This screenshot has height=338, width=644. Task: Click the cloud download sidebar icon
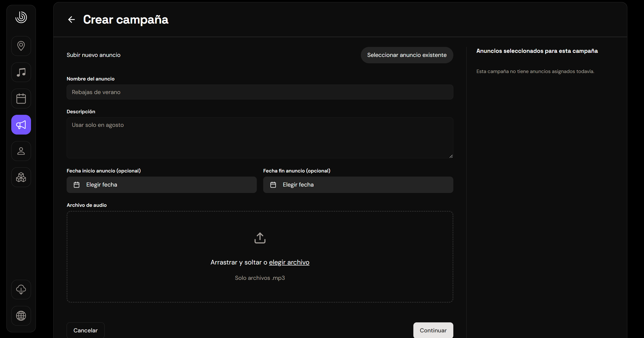coord(21,290)
